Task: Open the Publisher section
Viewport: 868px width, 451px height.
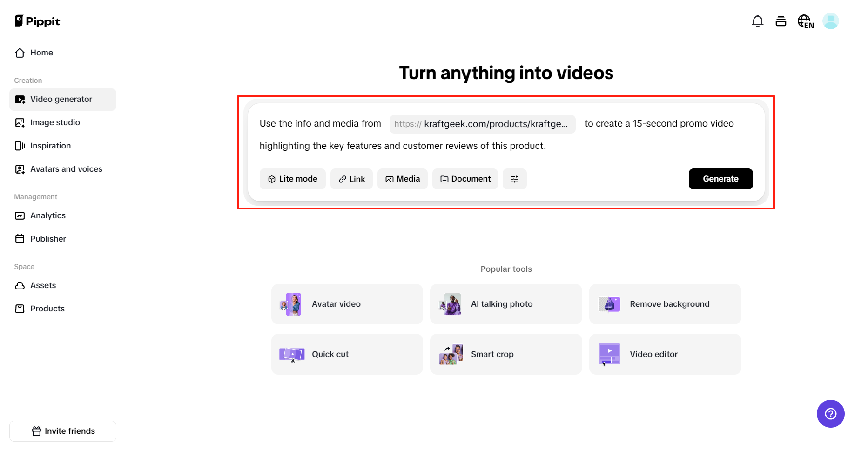Action: (48, 239)
